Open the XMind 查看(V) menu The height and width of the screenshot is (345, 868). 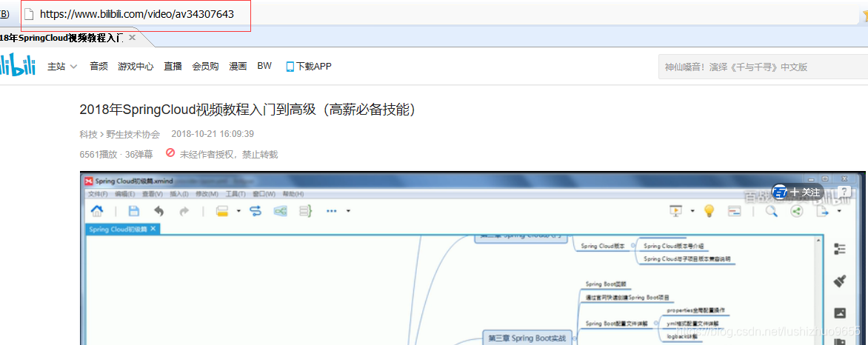coord(153,195)
